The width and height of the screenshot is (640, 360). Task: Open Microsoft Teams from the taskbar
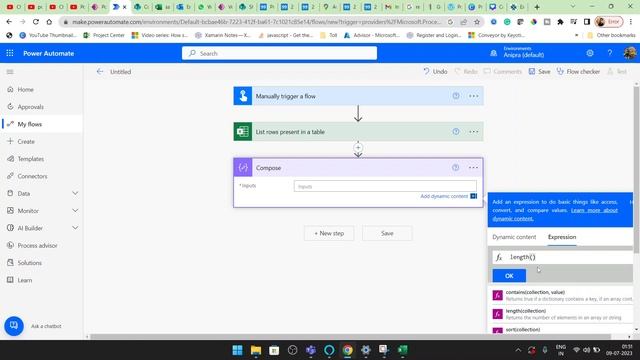[311, 350]
